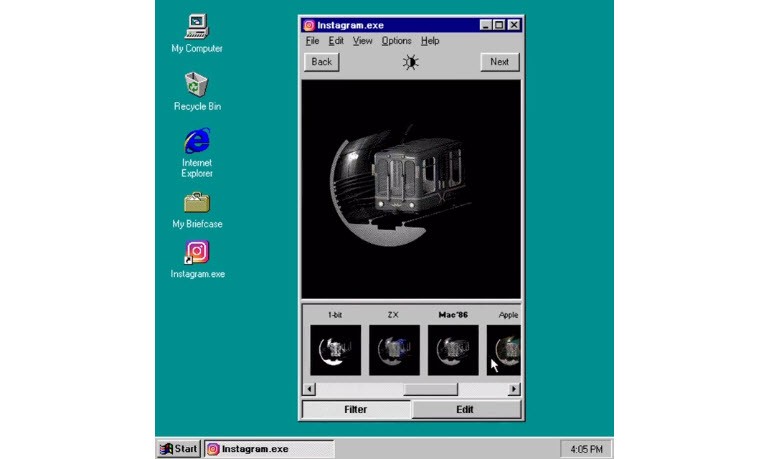Click the Instagram.exe taskbar button
The height and width of the screenshot is (459, 770).
click(x=269, y=449)
